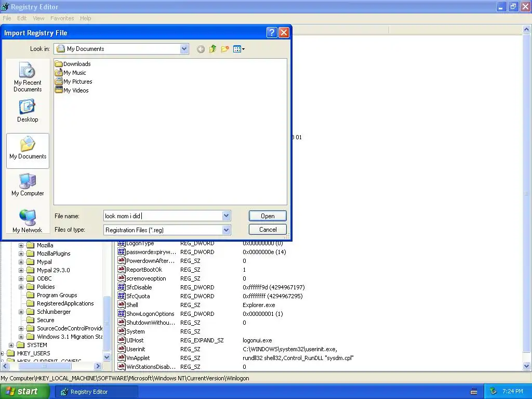Select the VmApplet value entry
The width and height of the screenshot is (532, 399).
click(x=134, y=357)
